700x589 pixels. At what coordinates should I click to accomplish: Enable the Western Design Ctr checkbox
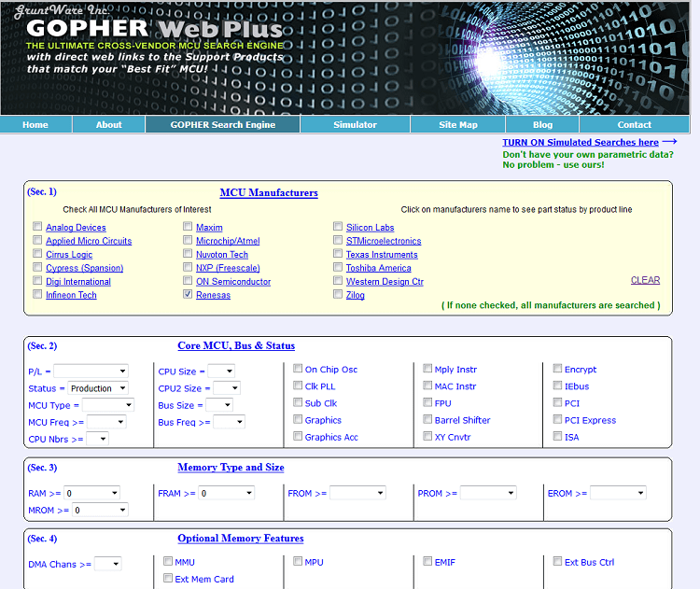[338, 280]
